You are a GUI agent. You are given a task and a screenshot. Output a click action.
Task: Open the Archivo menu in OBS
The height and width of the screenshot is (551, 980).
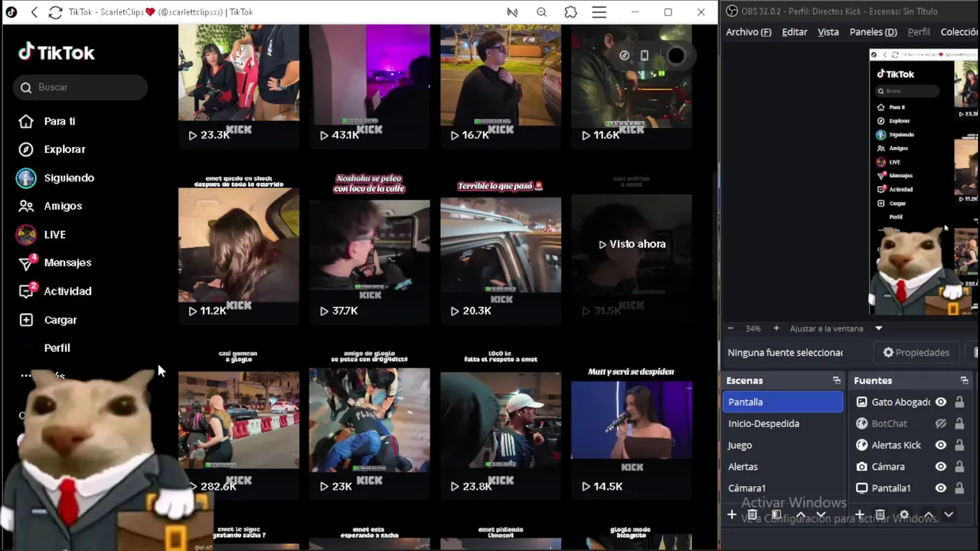click(748, 32)
